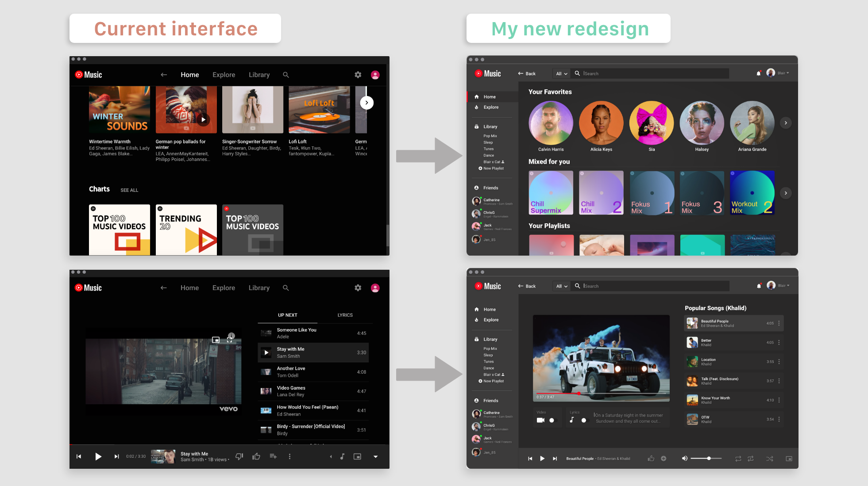
Task: Switch to the LYRICS tab
Action: point(345,315)
